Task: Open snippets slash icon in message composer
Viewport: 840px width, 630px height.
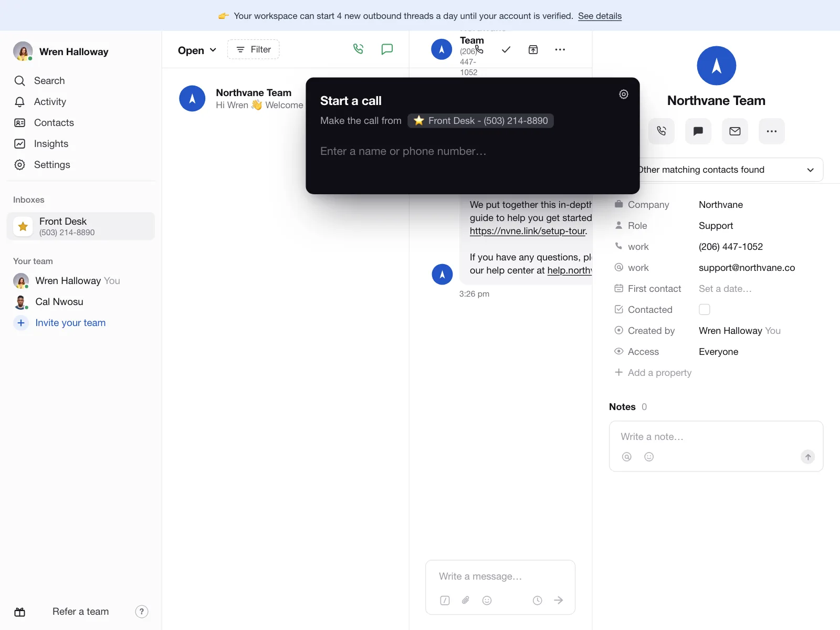Action: click(x=445, y=600)
